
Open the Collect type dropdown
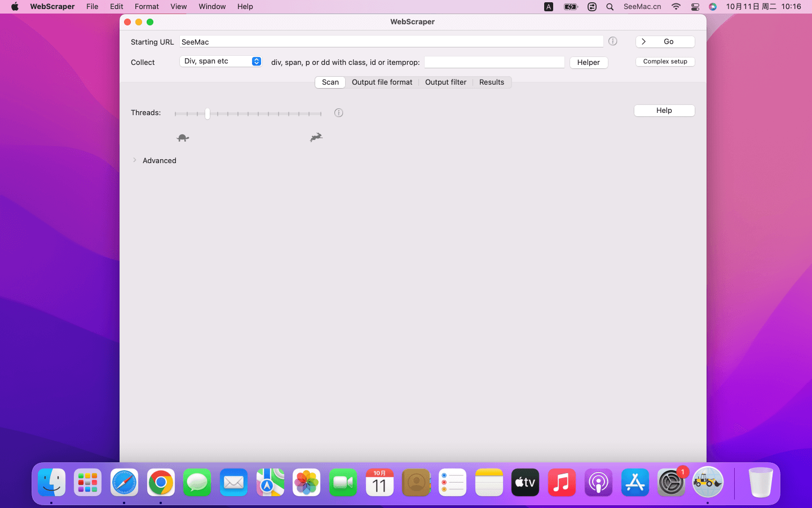[x=221, y=61]
